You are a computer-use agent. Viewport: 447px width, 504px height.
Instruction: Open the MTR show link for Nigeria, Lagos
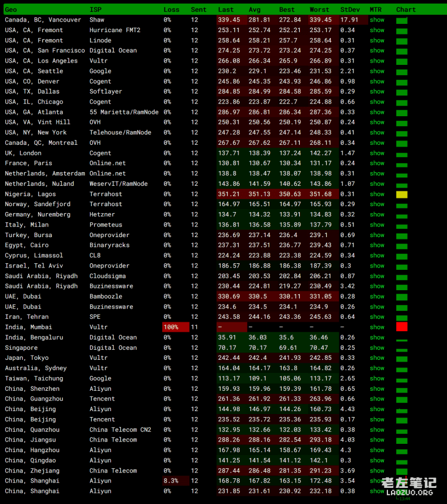point(377,194)
